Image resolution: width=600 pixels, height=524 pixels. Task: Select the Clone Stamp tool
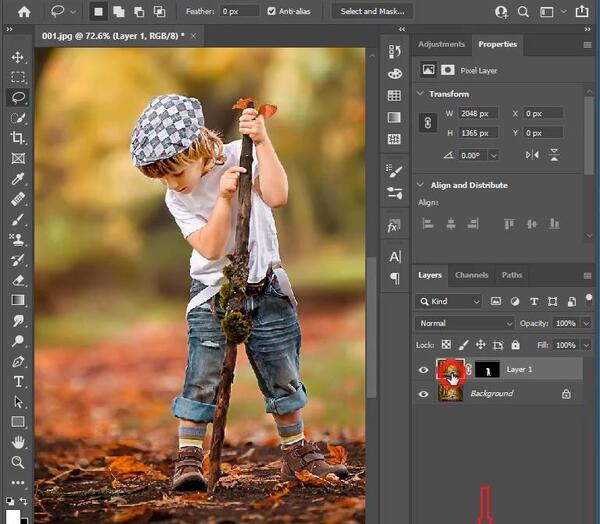pos(18,240)
